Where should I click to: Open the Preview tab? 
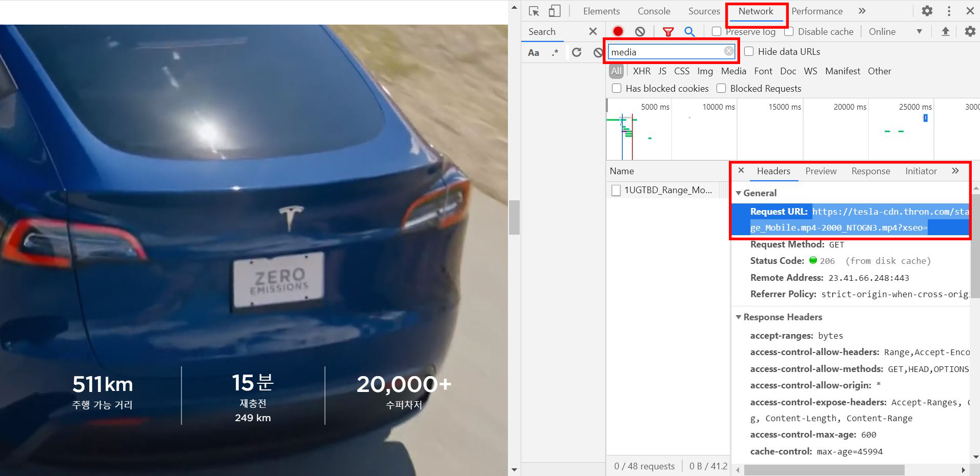click(821, 171)
